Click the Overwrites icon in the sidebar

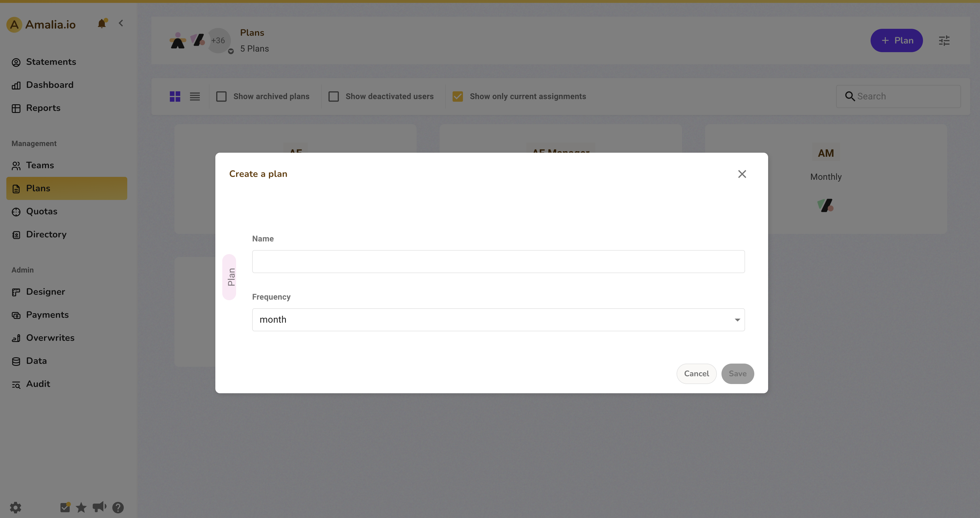click(x=16, y=338)
